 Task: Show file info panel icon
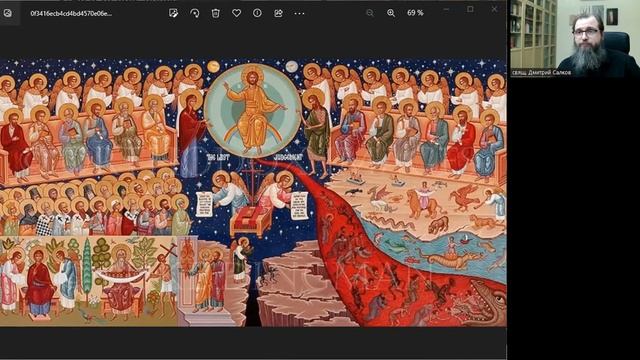tap(257, 13)
